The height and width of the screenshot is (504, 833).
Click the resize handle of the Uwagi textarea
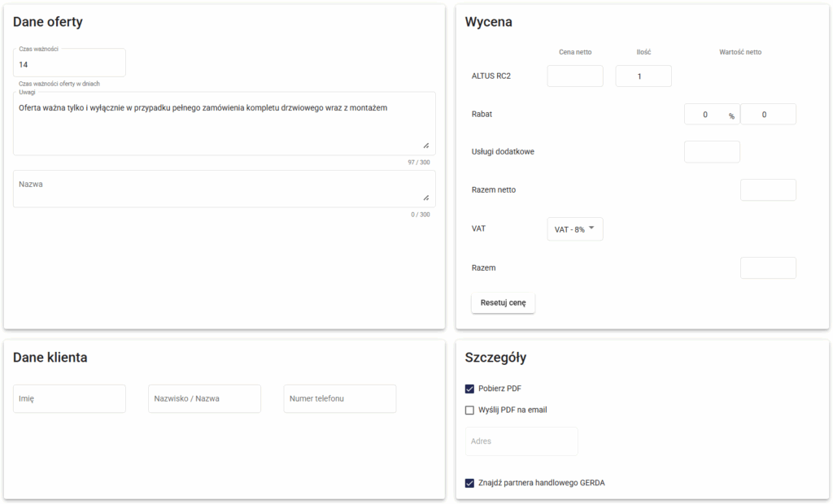(425, 146)
